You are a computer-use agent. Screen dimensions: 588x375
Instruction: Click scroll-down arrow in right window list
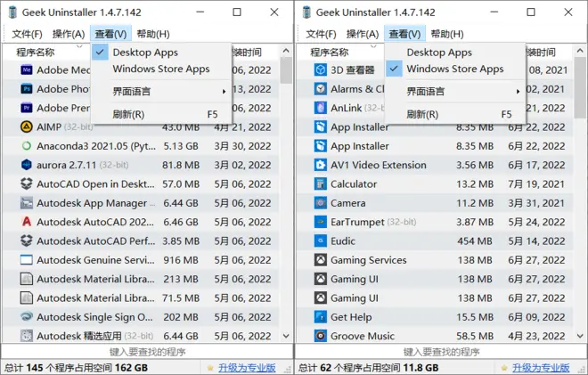point(580,336)
